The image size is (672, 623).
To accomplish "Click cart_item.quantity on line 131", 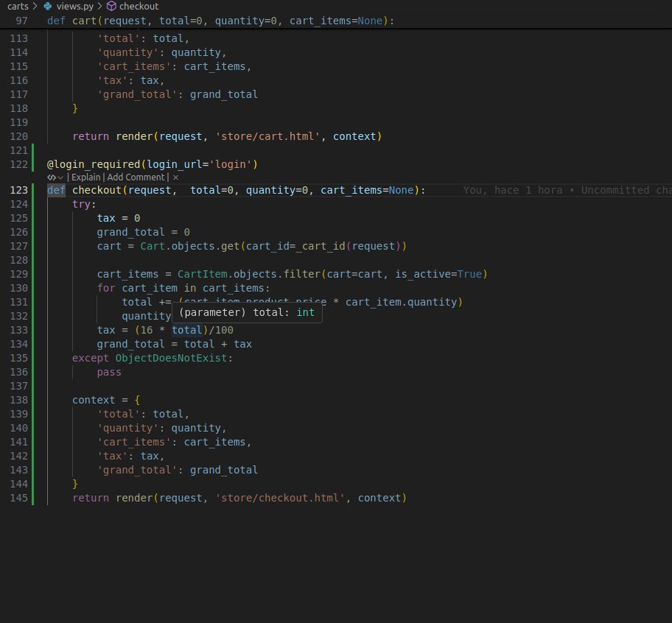I will point(401,302).
